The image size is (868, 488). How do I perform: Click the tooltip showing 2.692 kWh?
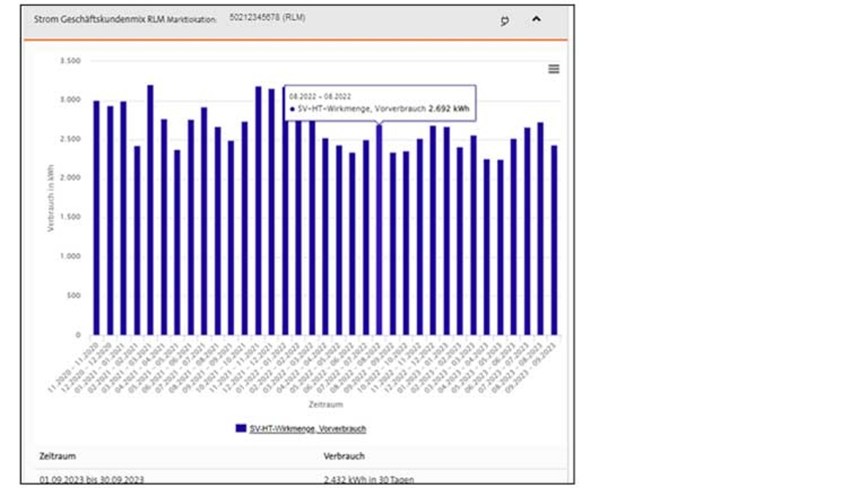pyautogui.click(x=380, y=103)
